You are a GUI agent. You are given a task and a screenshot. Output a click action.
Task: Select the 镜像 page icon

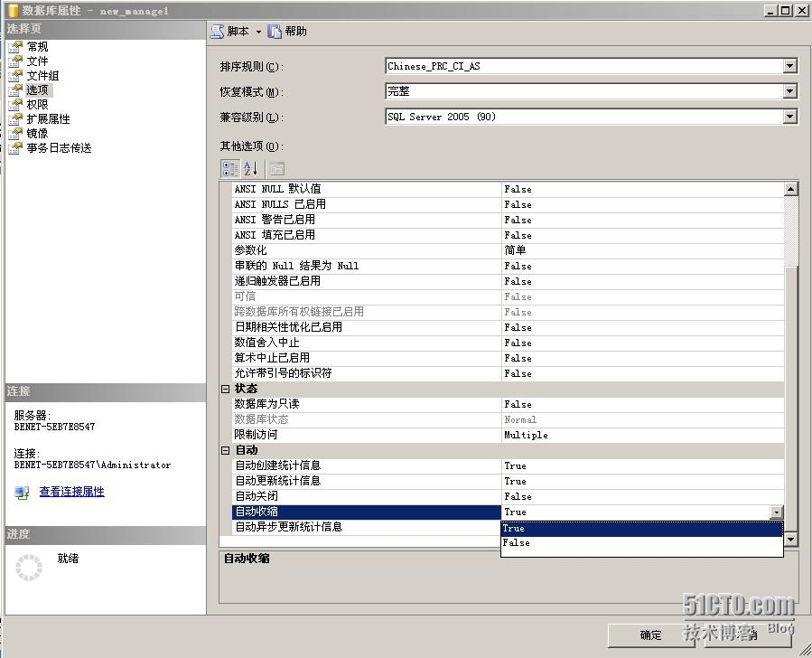pyautogui.click(x=15, y=134)
